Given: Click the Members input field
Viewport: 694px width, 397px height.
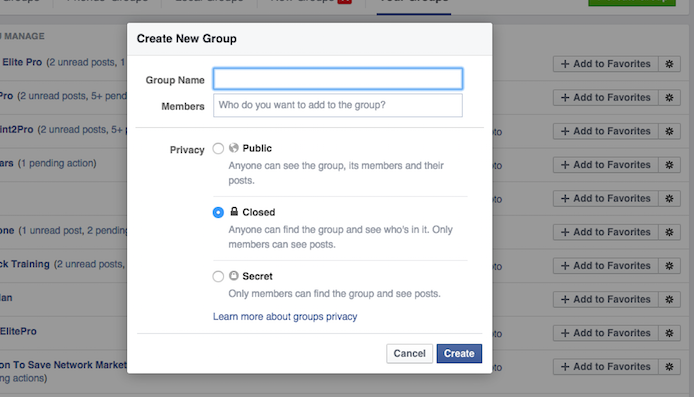Looking at the screenshot, I should point(338,105).
